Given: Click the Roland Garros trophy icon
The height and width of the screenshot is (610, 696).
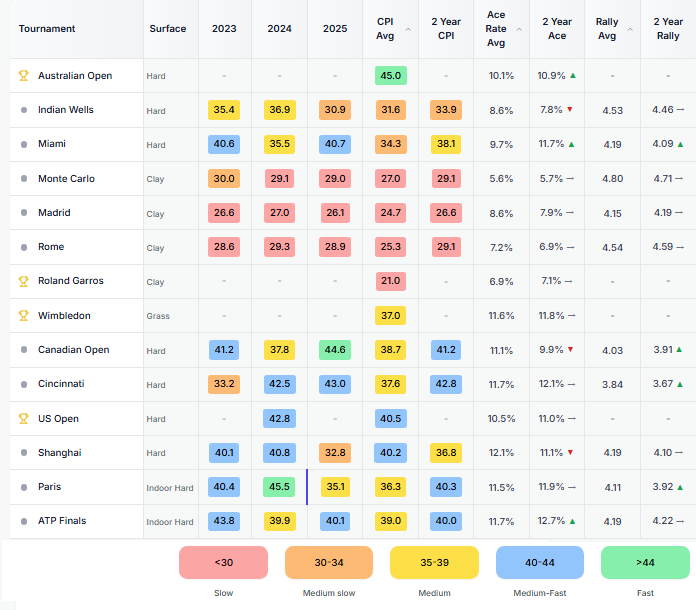Looking at the screenshot, I should (24, 281).
